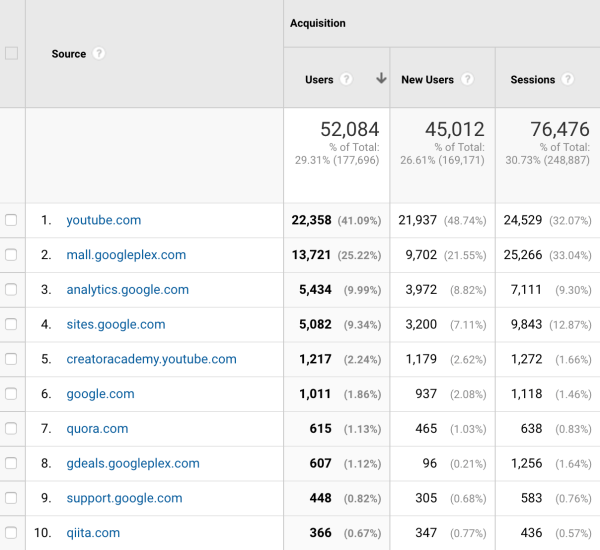Open help icon next to Sessions header
The image size is (600, 550).
(567, 79)
